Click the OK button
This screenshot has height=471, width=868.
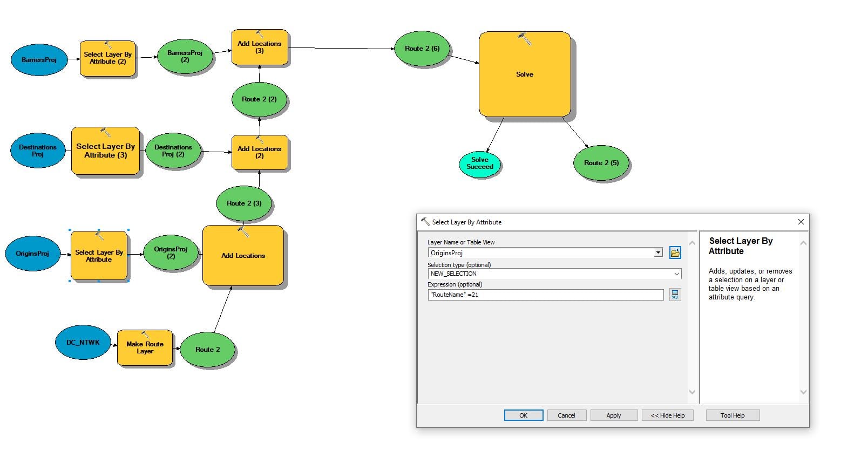524,415
